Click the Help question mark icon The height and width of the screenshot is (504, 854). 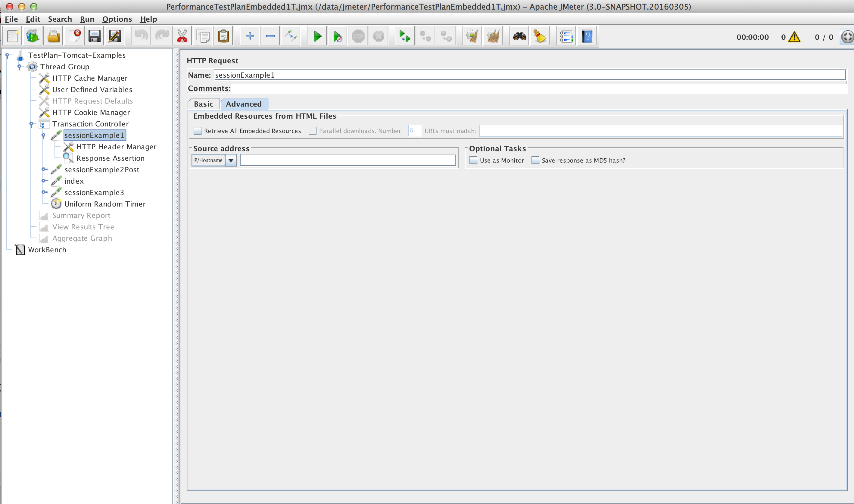(587, 36)
